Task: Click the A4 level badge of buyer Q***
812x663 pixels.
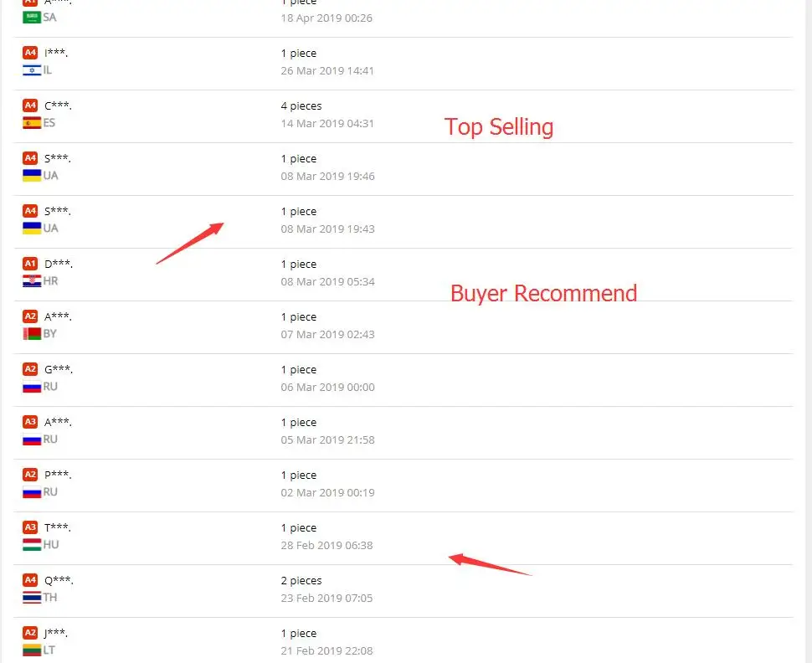Action: (x=30, y=580)
